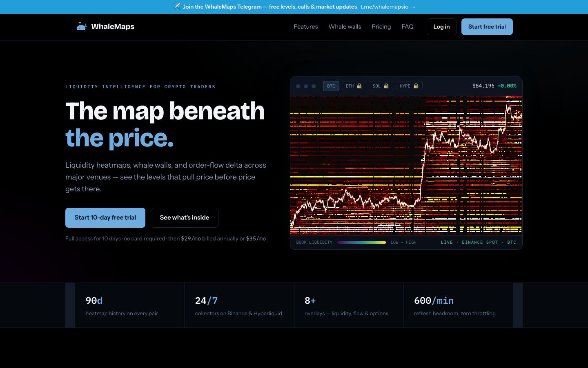Click 'refresh headroom, zero throttling' text

[455, 314]
